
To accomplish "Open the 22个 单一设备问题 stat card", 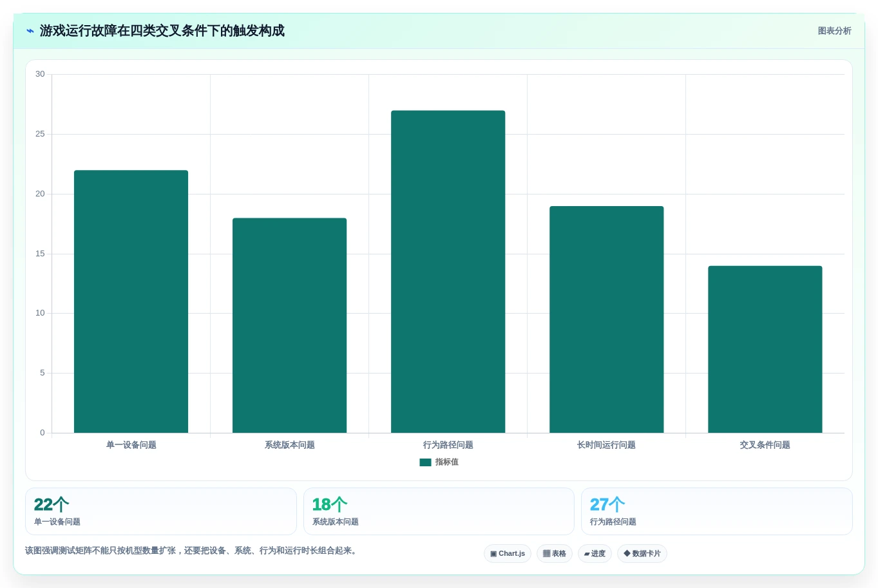I will (161, 511).
